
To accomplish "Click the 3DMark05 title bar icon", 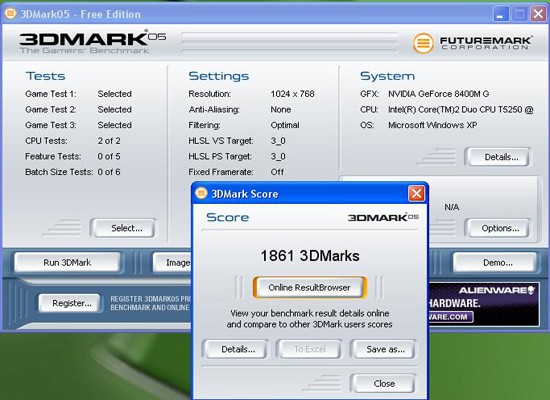I will pyautogui.click(x=10, y=14).
